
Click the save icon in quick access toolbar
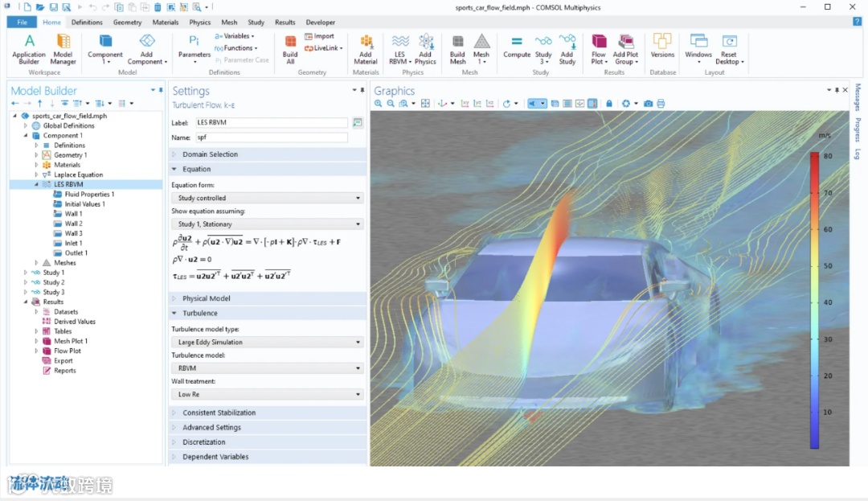pos(53,7)
